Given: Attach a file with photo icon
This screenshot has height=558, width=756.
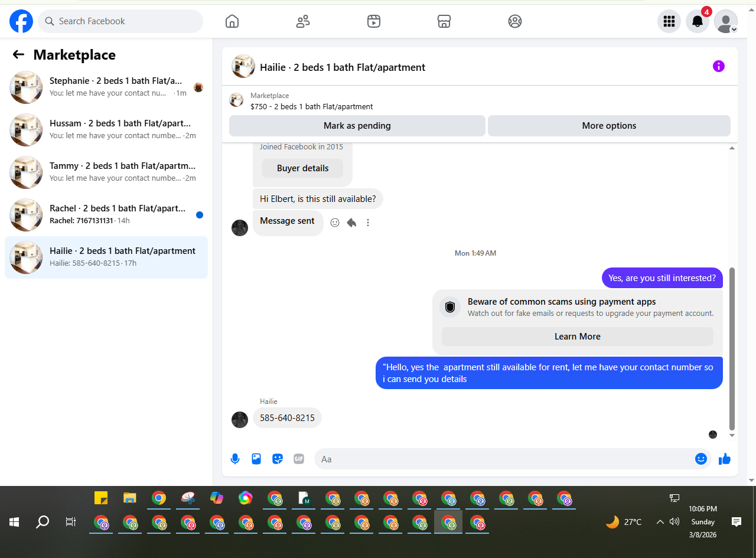Looking at the screenshot, I should (x=256, y=459).
